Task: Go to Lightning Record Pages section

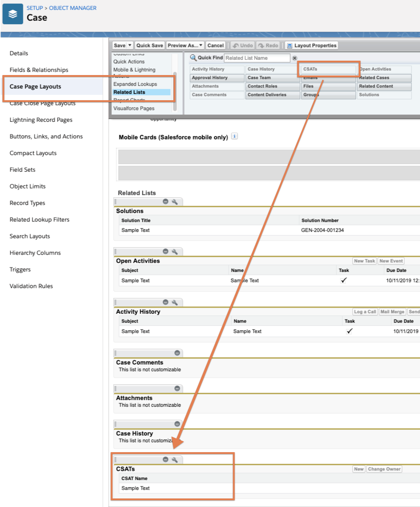Action: click(x=41, y=120)
